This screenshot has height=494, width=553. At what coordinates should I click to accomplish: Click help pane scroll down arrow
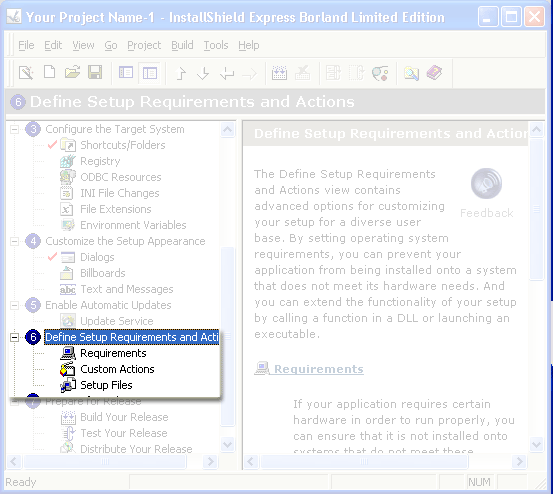point(537,444)
